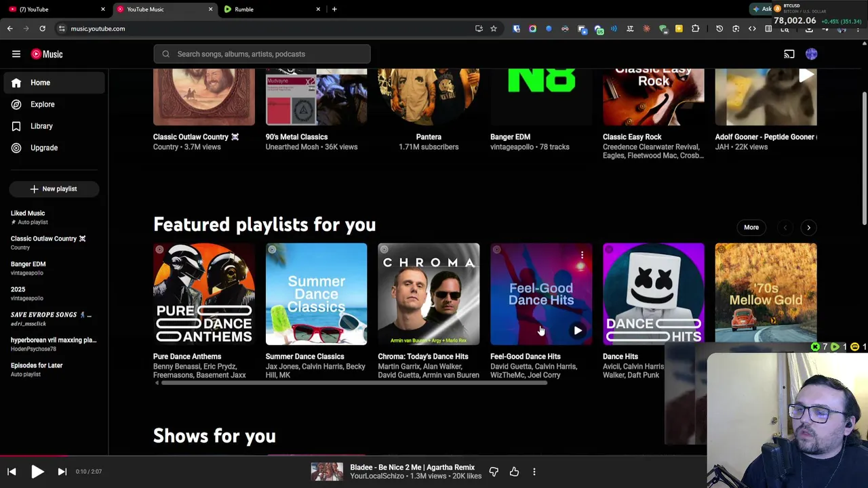Reload the current page
The width and height of the screenshot is (868, 488).
click(x=42, y=28)
